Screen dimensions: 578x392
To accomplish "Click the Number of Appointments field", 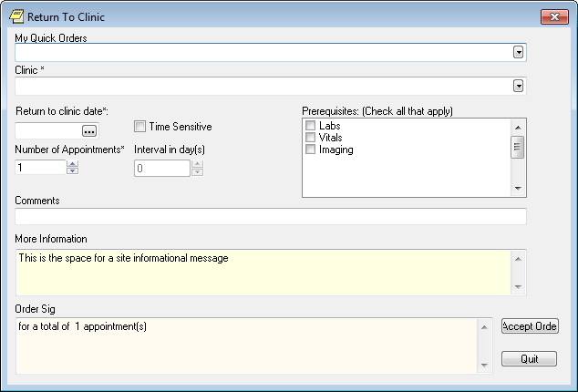I will pos(40,168).
